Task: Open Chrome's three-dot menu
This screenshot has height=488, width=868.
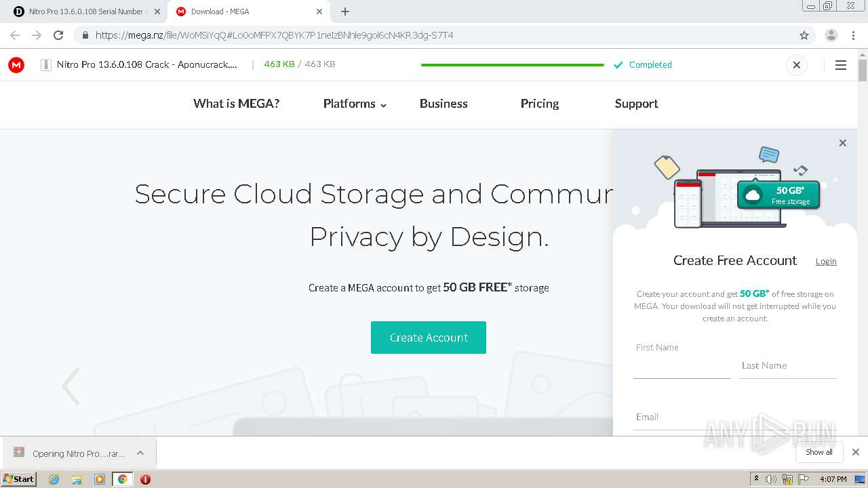Action: click(853, 35)
